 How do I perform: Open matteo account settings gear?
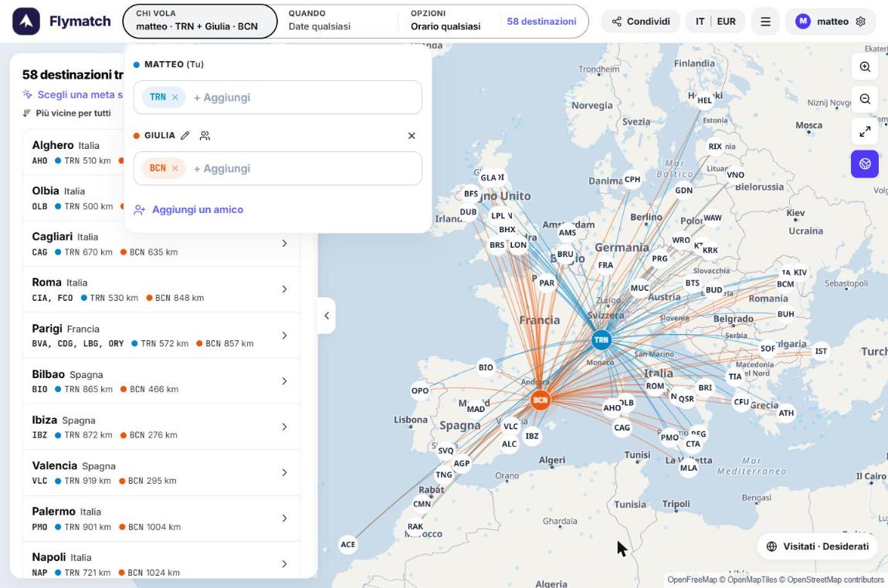pos(860,22)
